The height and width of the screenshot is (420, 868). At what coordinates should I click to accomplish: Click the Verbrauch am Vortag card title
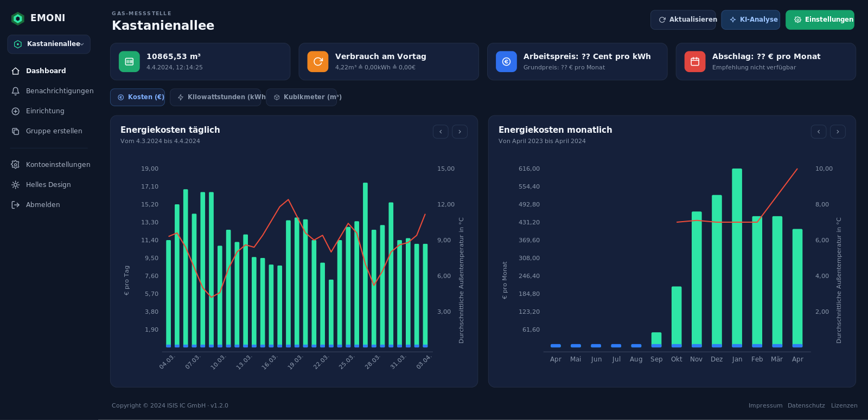(381, 56)
